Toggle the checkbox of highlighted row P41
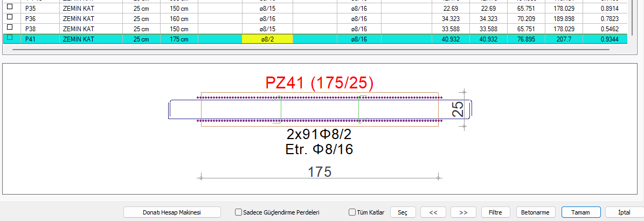Screen dimensions: 644x221 click(x=9, y=38)
